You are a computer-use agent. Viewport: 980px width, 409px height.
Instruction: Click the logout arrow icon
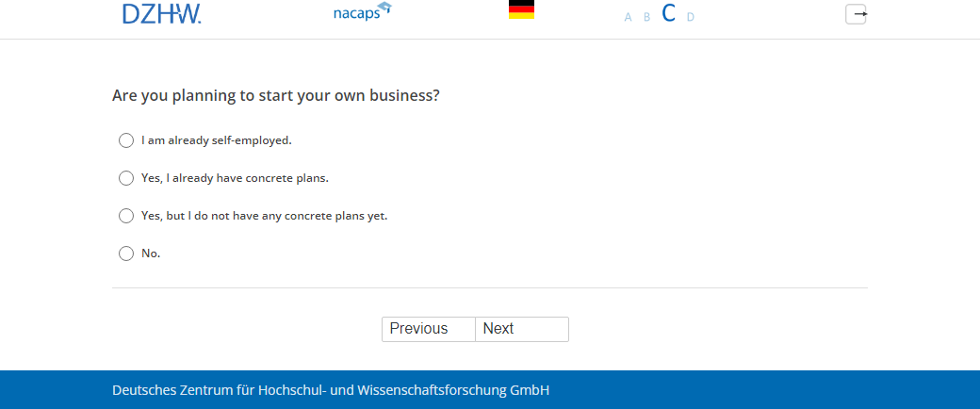click(x=856, y=14)
